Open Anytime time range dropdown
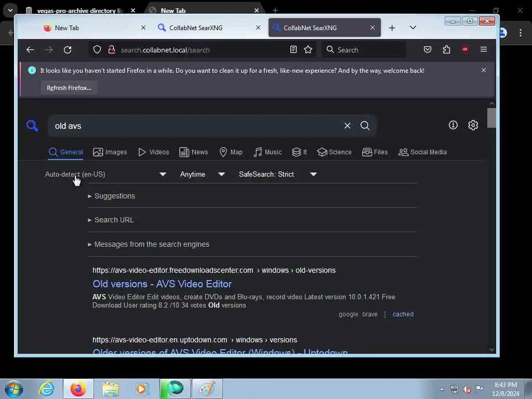This screenshot has height=399, width=532. (x=202, y=174)
